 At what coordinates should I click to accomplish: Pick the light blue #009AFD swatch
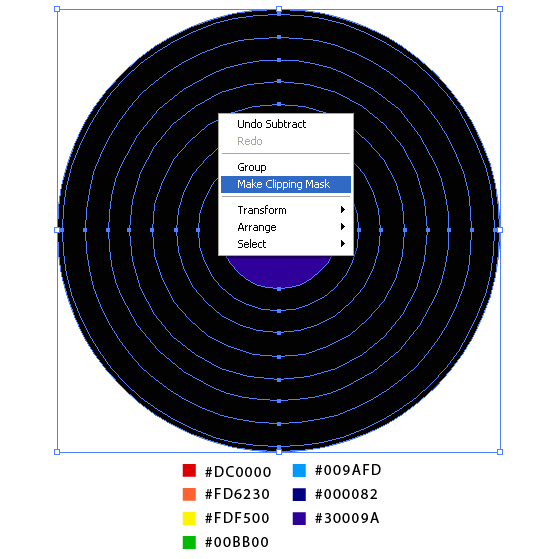(x=299, y=471)
